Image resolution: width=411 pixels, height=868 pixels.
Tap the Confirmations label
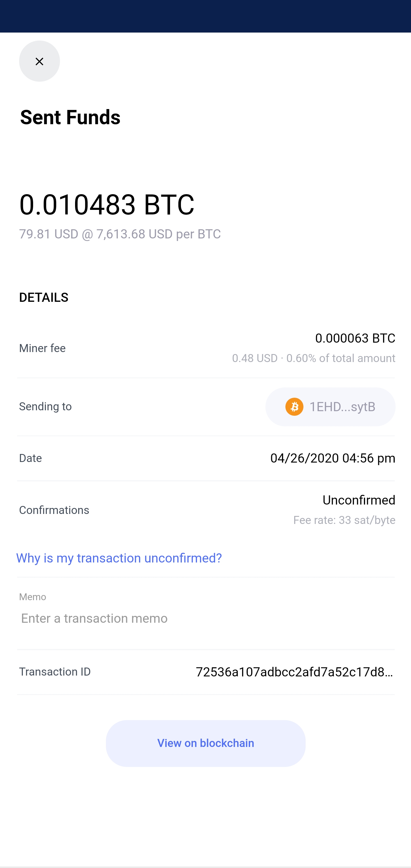pyautogui.click(x=54, y=510)
